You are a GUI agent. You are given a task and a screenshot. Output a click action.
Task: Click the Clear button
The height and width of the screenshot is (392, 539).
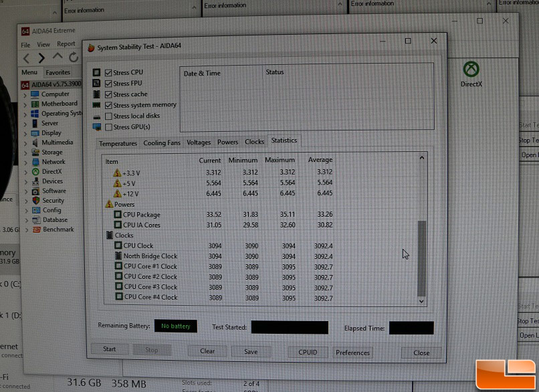tap(207, 351)
